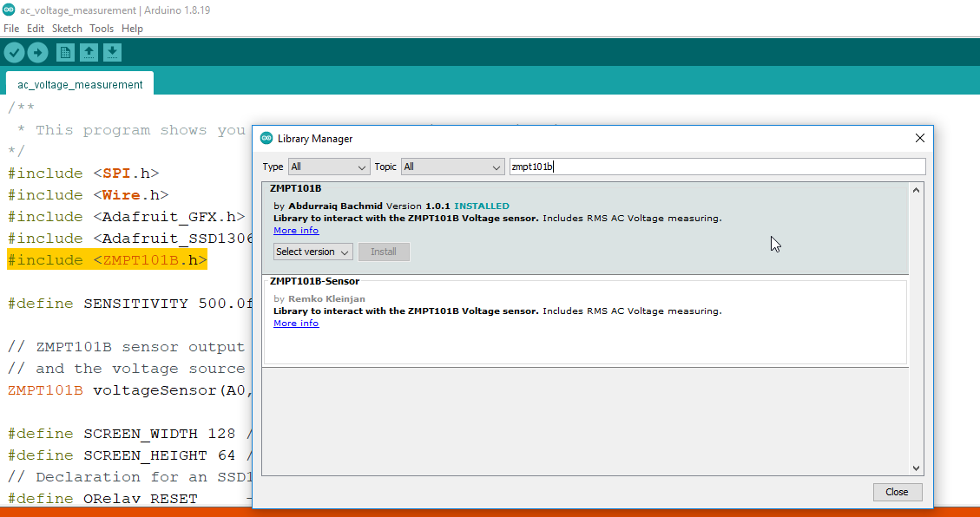Click the #include <Wire.h> code line
Screen dimensions: 980x517
click(89, 195)
